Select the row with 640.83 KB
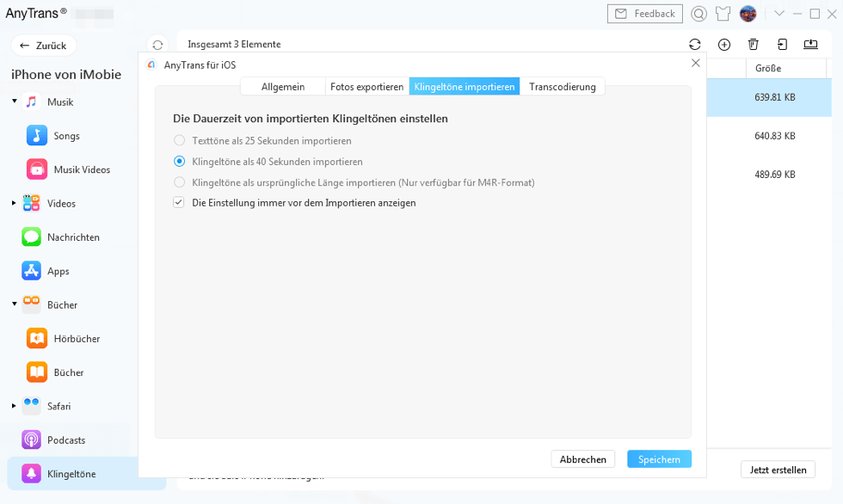Screen dimensions: 843x504 pos(769,136)
